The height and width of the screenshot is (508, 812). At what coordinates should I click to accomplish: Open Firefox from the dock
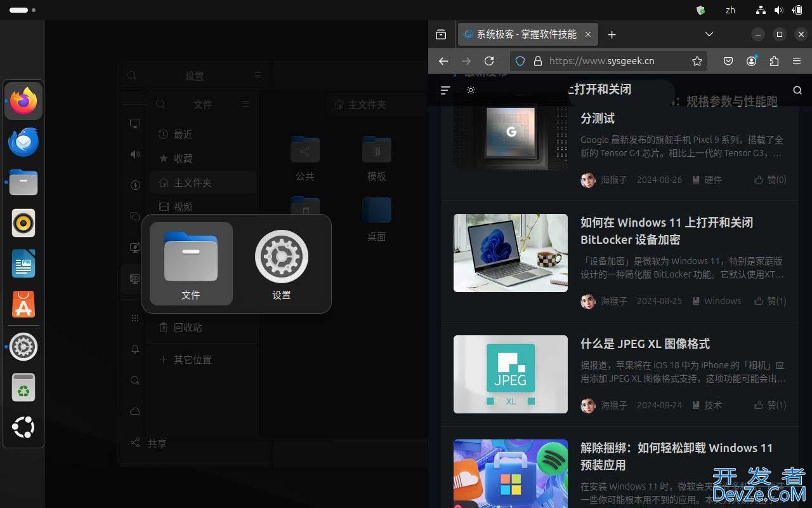(23, 101)
